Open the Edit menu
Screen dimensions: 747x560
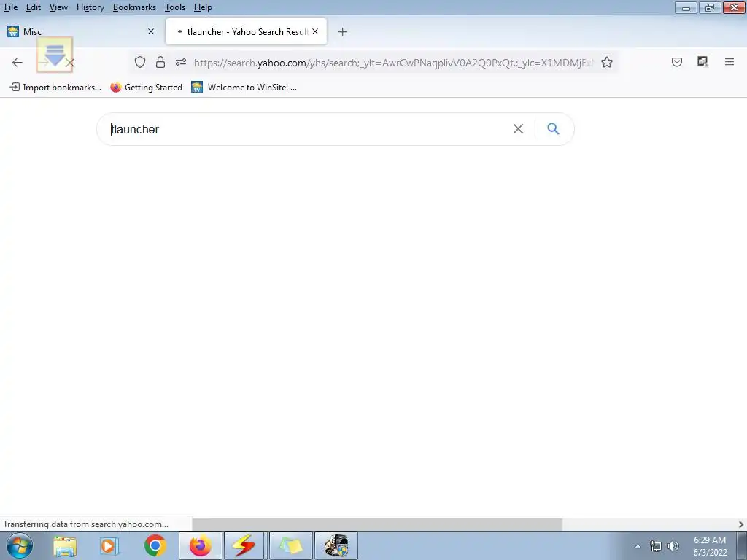tap(34, 7)
